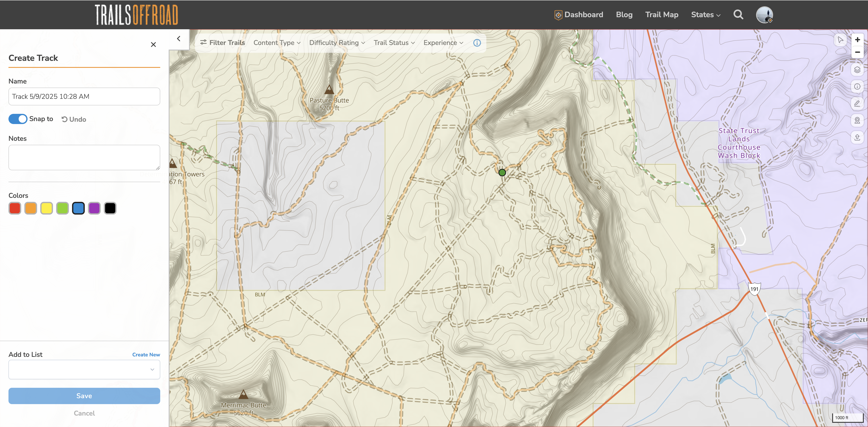868x427 pixels.
Task: Toggle the Snap to switch
Action: click(x=18, y=119)
